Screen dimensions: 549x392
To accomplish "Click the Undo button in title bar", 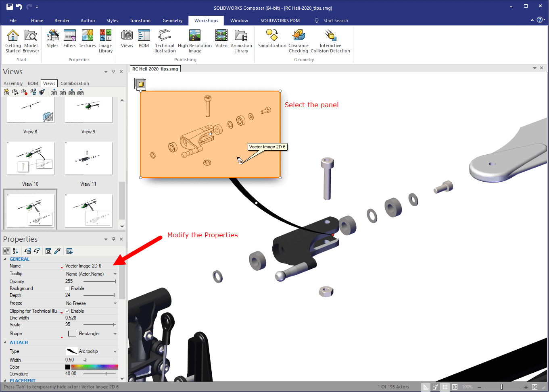I will click(19, 6).
